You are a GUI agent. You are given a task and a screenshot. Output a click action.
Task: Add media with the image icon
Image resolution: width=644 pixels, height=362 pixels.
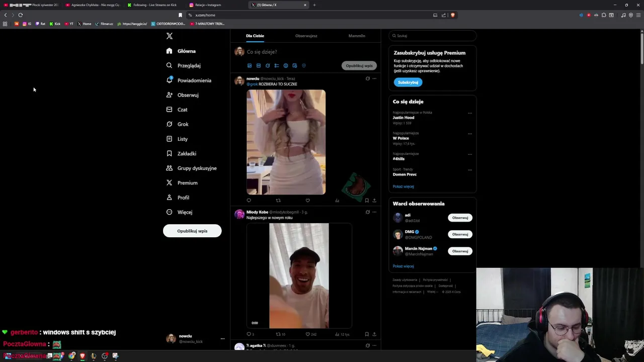(250, 66)
